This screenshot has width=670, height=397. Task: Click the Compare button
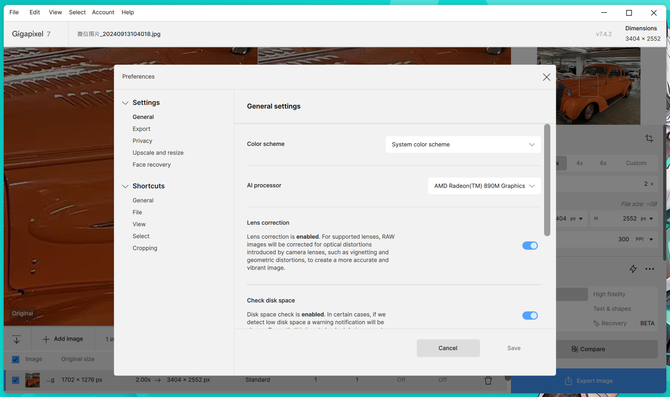pyautogui.click(x=588, y=349)
